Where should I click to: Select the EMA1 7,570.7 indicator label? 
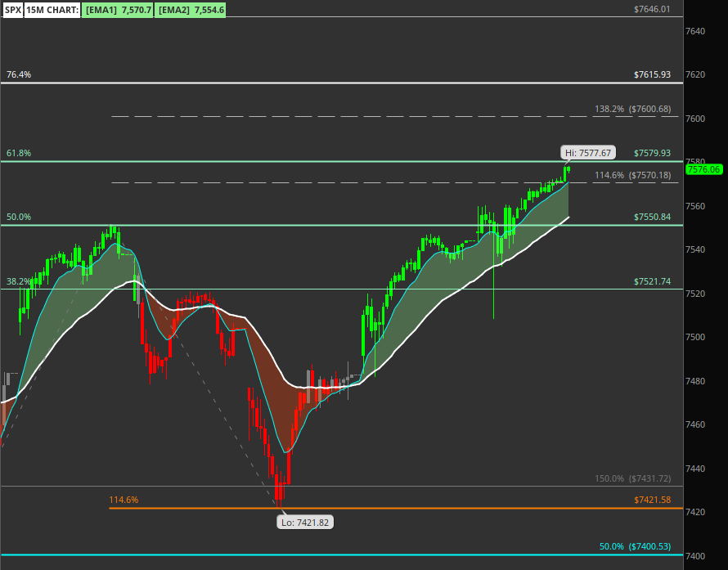pos(118,10)
